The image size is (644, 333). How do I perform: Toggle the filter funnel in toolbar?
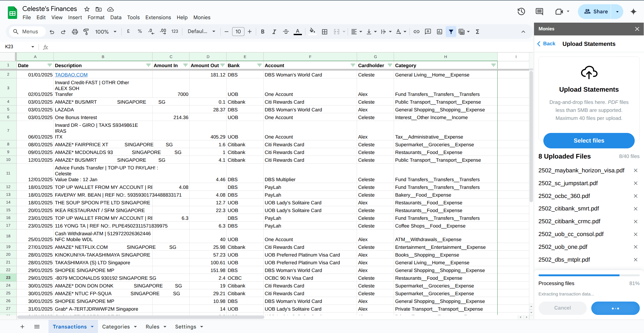tap(451, 32)
